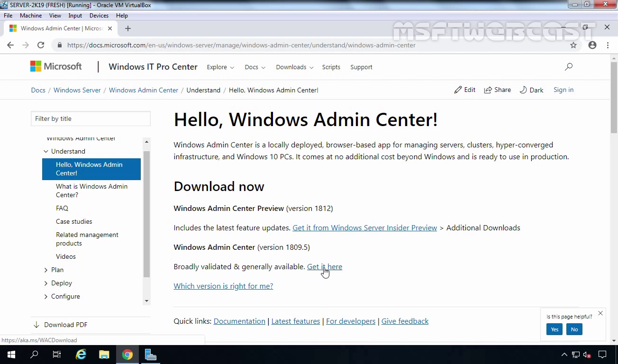Click Sign in

pos(563,90)
